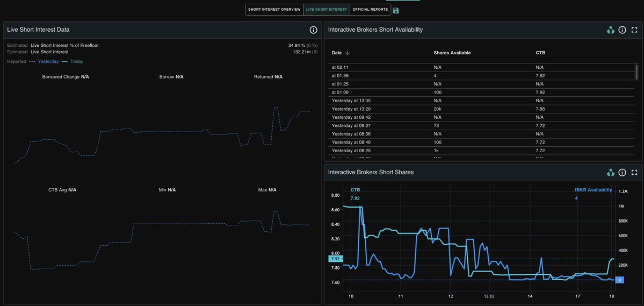Select the 'Yesterday at 08:56' row
Screen dimensions: 644x306
(481, 134)
